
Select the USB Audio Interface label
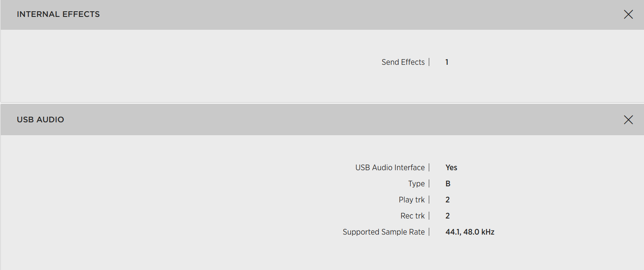pyautogui.click(x=390, y=167)
